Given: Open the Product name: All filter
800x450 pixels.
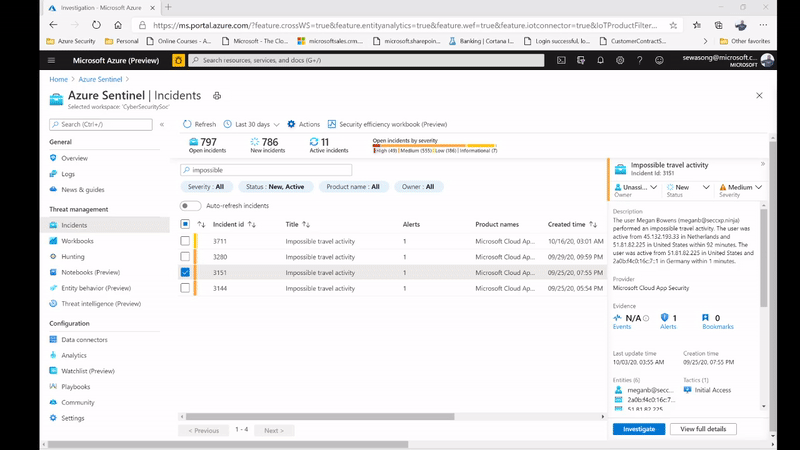Looking at the screenshot, I should 353,187.
